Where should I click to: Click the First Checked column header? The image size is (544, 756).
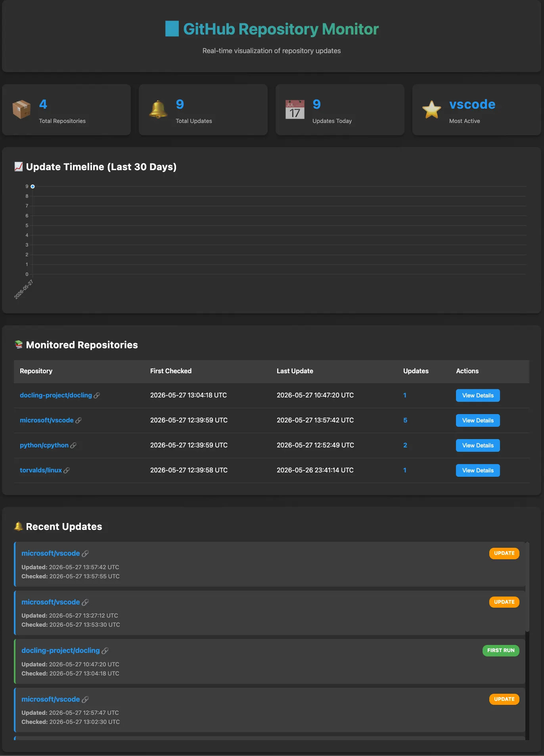tap(171, 371)
